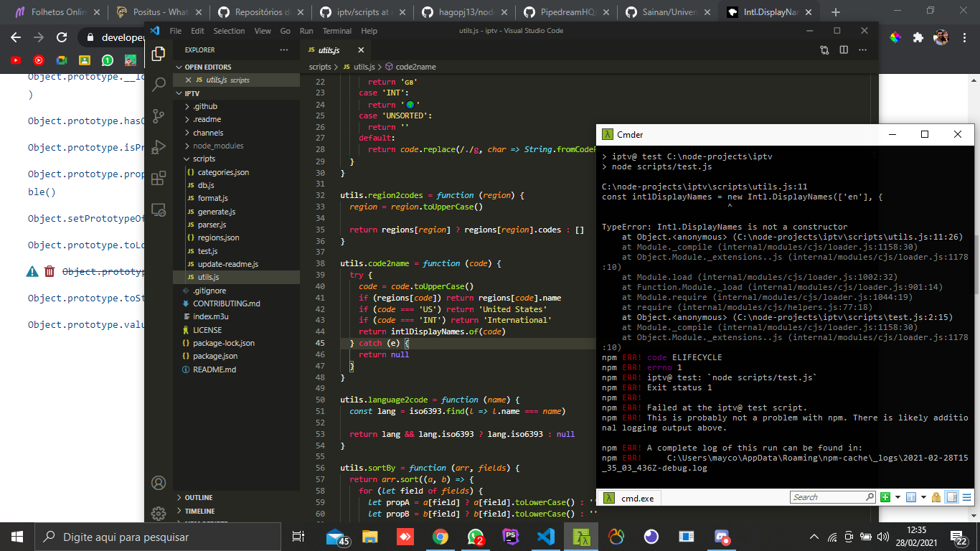This screenshot has width=980, height=551.
Task: Click Chrome in the Windows taskbar
Action: (x=440, y=537)
